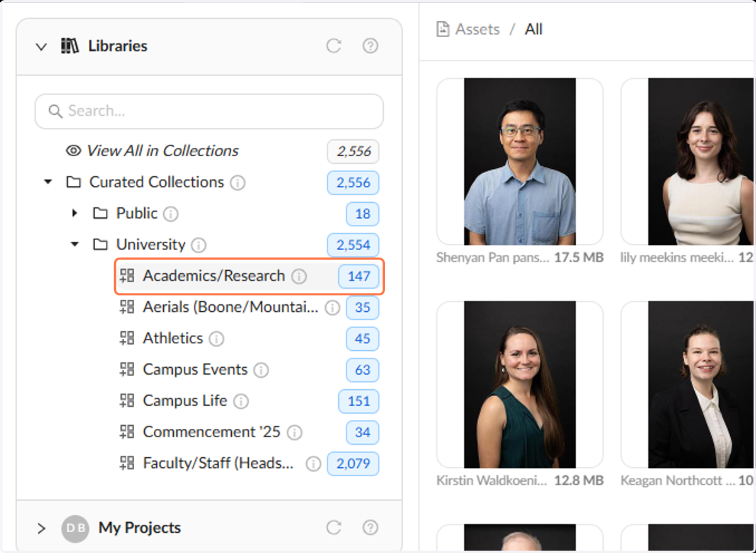Viewport: 756px width, 553px height.
Task: Open Keagan Northcott portrait thumbnail
Action: (x=688, y=384)
